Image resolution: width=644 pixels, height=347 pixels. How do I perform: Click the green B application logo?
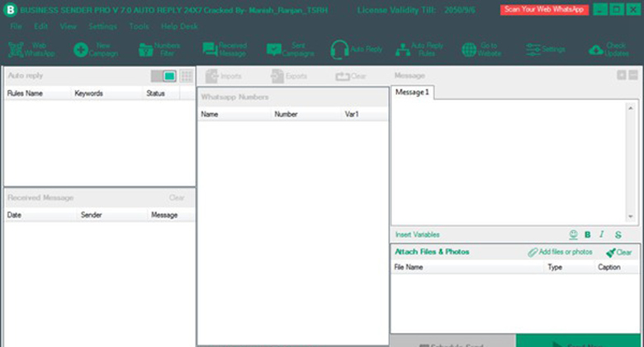tap(9, 10)
